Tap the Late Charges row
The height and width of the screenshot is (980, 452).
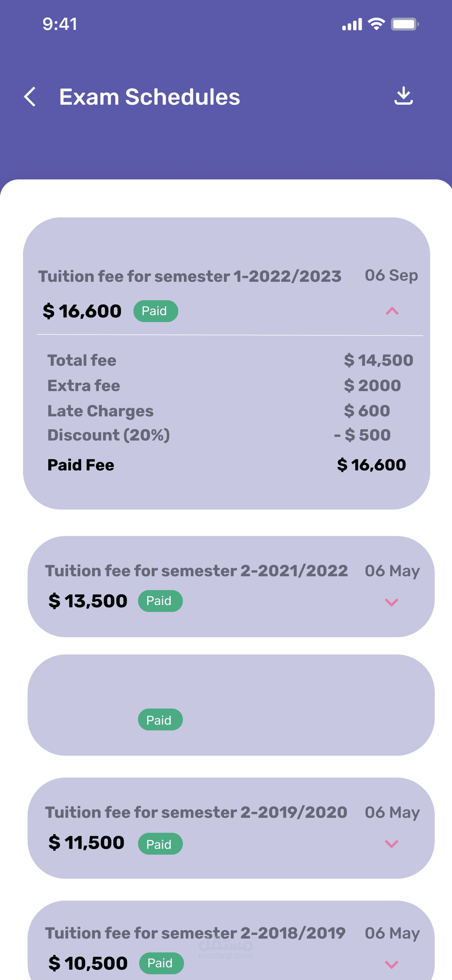(x=226, y=411)
